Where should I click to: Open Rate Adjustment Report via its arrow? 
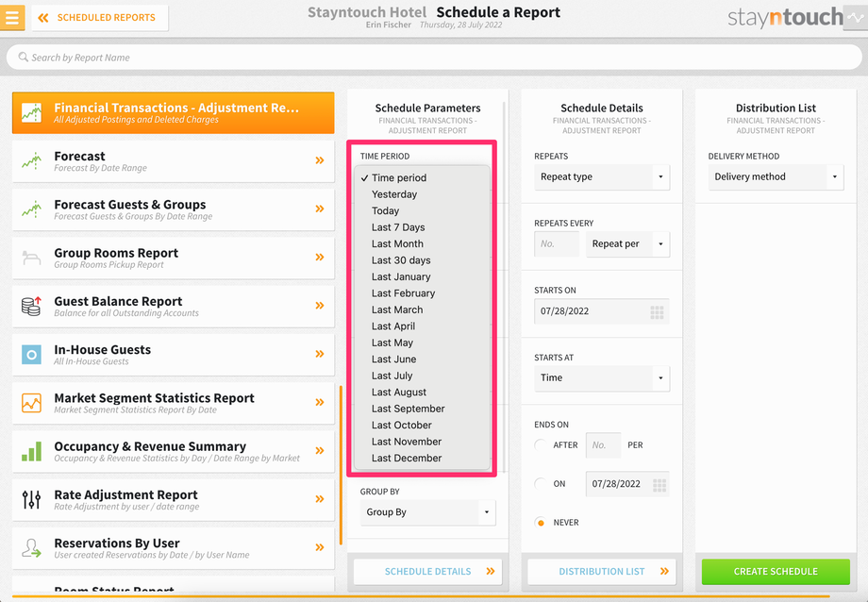320,499
